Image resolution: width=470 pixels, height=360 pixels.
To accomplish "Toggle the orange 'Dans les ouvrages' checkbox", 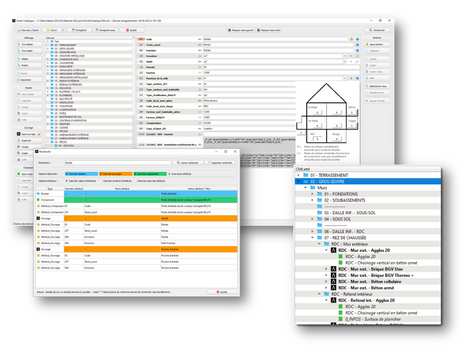I will click(101, 174).
